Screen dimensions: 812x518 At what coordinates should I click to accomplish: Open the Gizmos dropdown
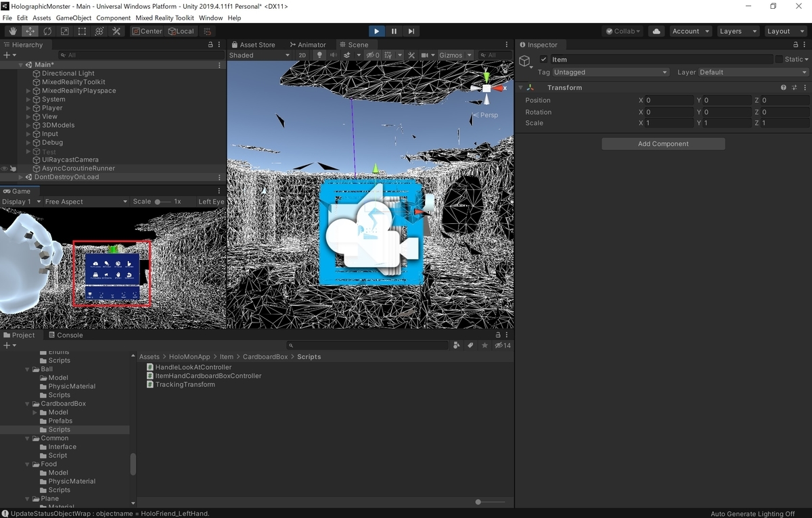point(454,55)
